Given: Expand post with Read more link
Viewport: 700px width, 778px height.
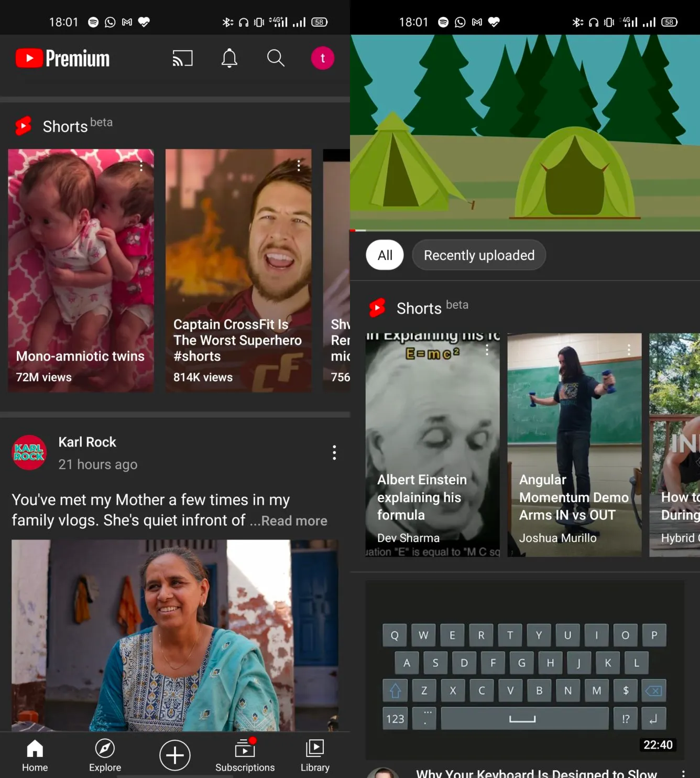Looking at the screenshot, I should click(294, 521).
